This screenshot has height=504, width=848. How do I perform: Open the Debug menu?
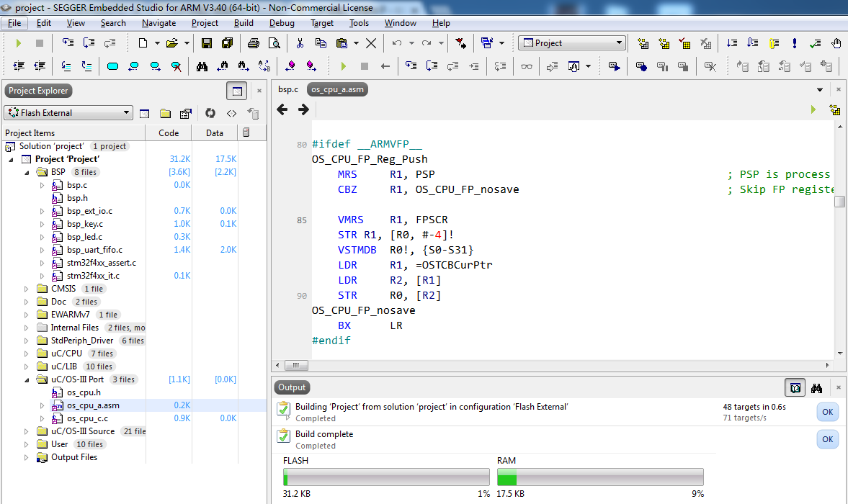tap(282, 23)
